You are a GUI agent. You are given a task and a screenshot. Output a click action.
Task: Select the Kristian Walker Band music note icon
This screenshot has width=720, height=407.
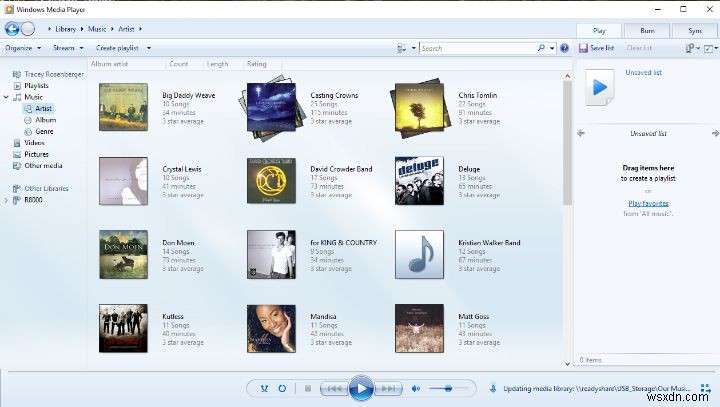419,254
